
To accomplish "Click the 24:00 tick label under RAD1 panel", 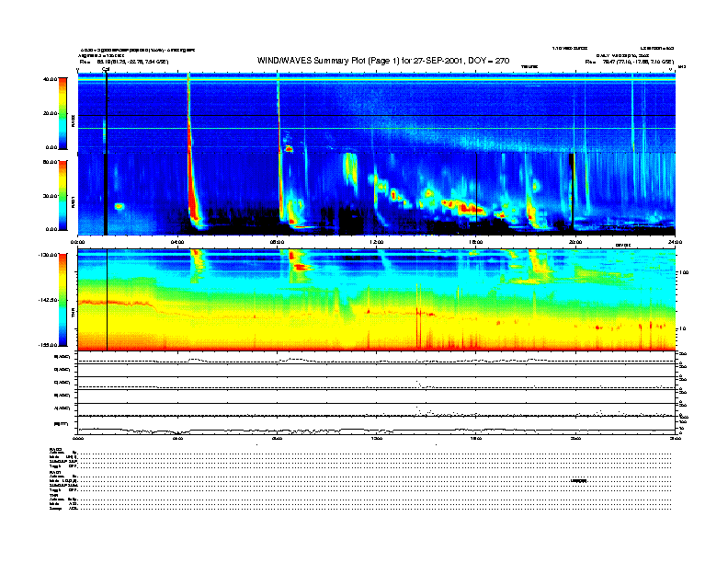I will tap(675, 242).
